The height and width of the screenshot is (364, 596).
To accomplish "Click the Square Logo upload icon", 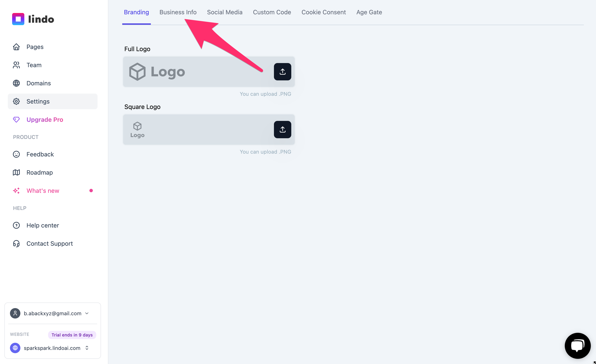I will 282,129.
